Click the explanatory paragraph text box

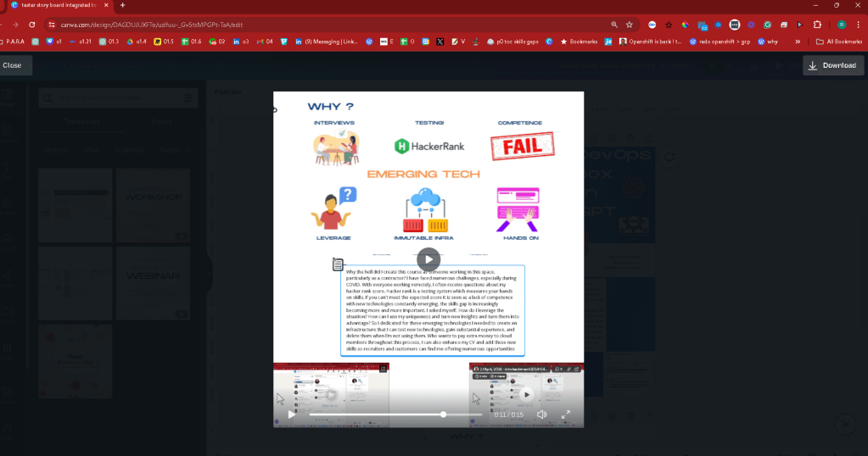point(433,310)
